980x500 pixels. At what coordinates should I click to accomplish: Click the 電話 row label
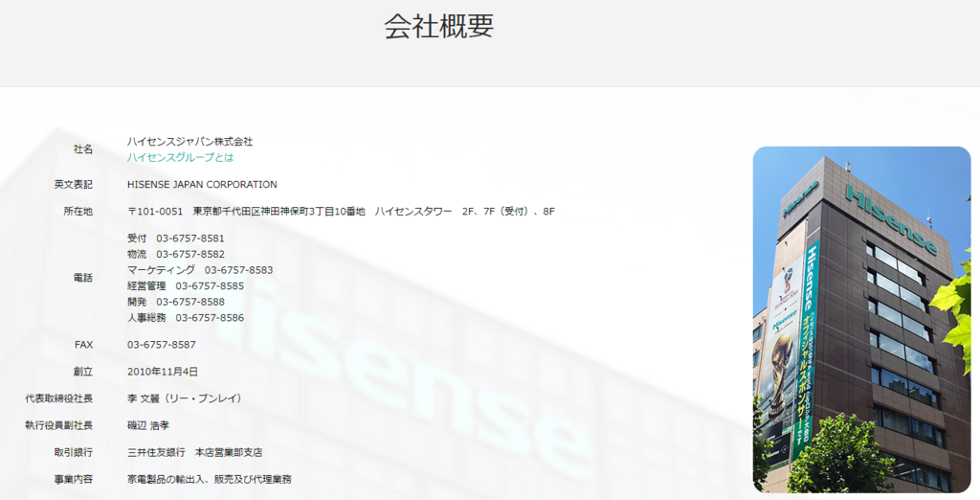click(x=82, y=278)
